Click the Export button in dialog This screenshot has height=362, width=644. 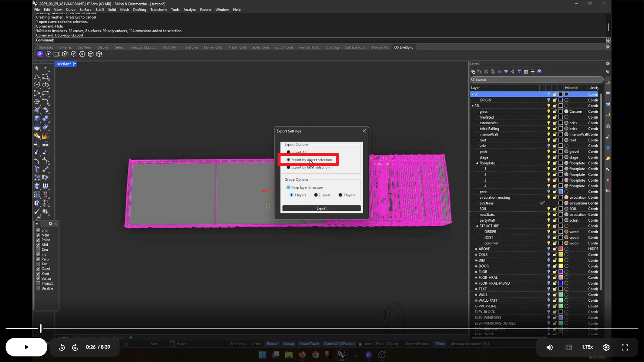coord(321,208)
